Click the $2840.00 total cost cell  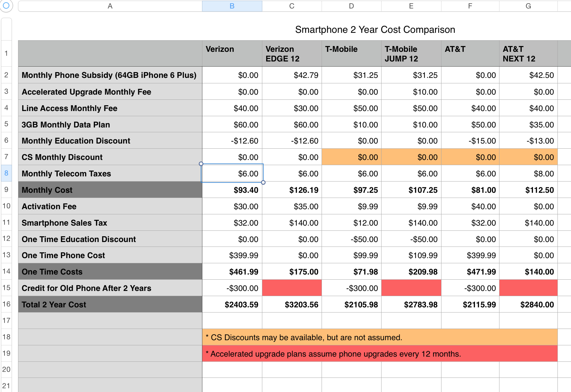(528, 304)
